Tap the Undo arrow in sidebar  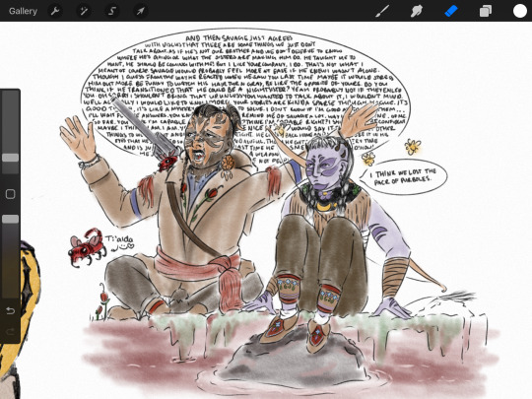10,310
